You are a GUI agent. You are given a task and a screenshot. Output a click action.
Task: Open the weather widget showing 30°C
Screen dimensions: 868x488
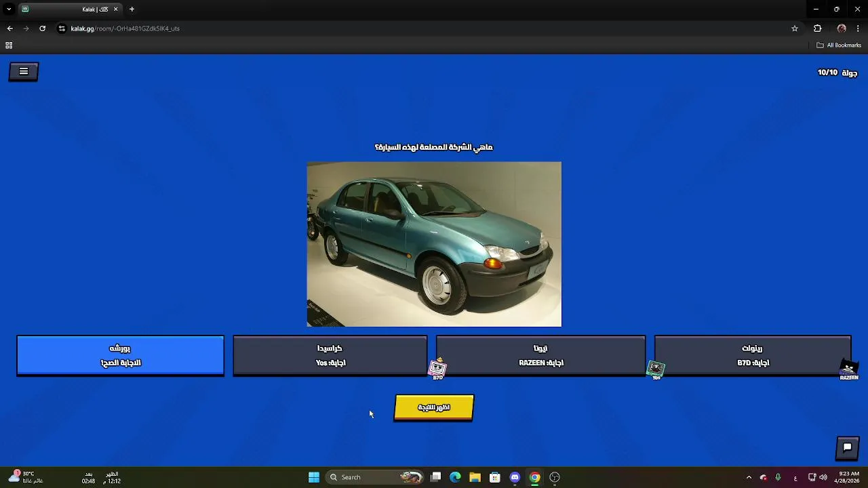[x=26, y=477]
